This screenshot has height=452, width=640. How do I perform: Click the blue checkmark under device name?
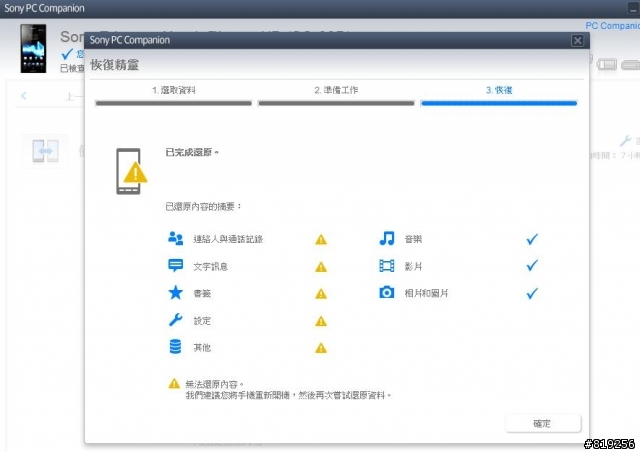pos(67,54)
